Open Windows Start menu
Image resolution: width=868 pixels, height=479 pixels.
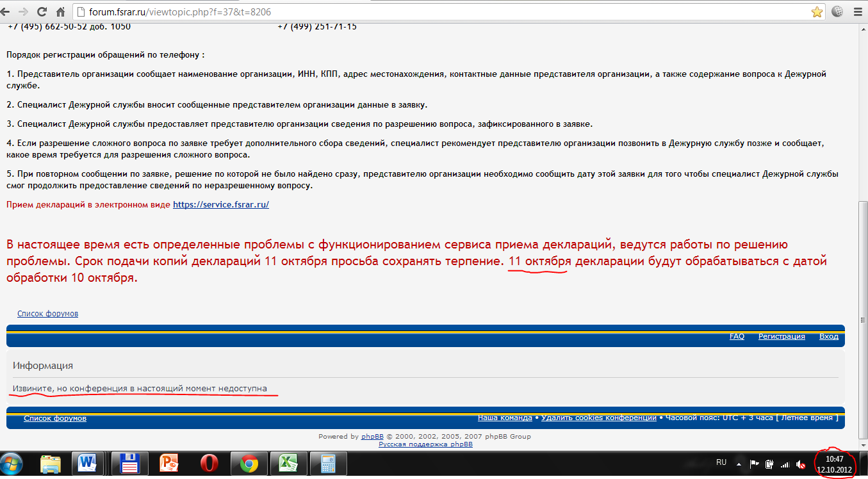(13, 463)
